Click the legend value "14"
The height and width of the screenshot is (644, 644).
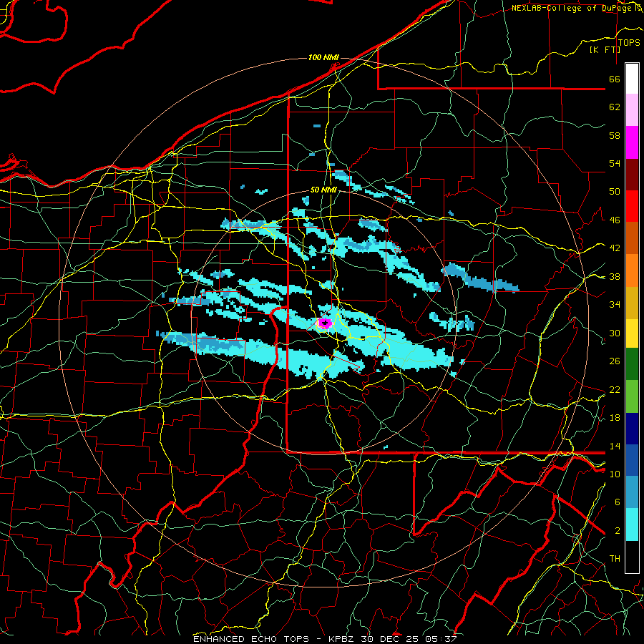pos(615,446)
